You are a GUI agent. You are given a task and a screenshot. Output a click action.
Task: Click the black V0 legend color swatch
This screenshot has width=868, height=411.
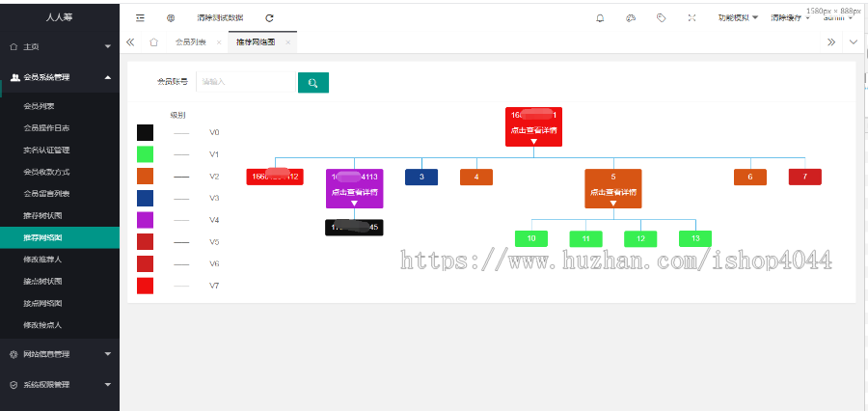[145, 132]
